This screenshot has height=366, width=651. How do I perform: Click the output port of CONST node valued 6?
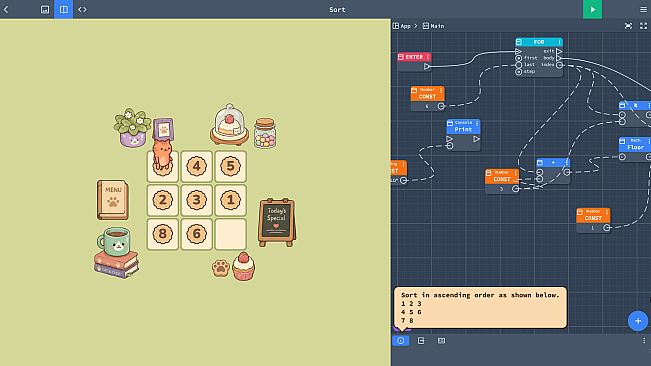[441, 106]
